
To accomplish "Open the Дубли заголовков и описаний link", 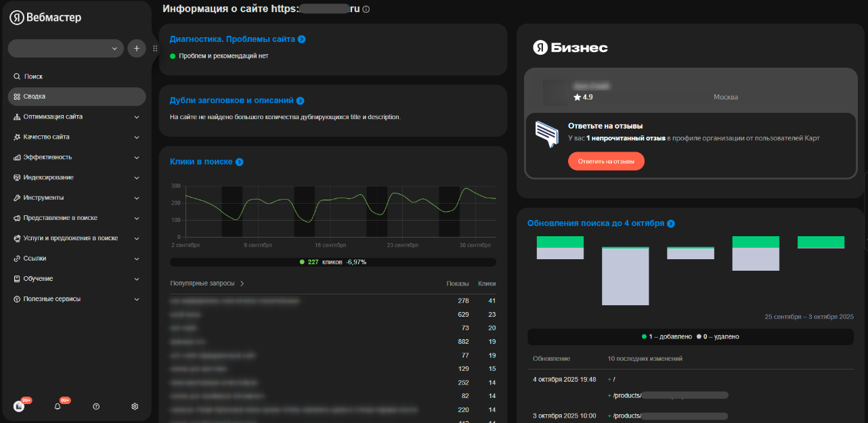I will pyautogui.click(x=232, y=100).
